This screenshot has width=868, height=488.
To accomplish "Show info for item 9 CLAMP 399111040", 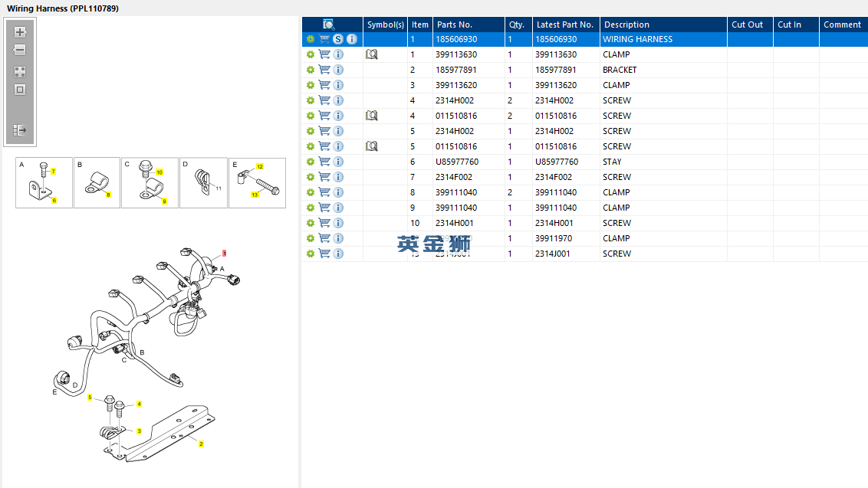I will click(338, 208).
